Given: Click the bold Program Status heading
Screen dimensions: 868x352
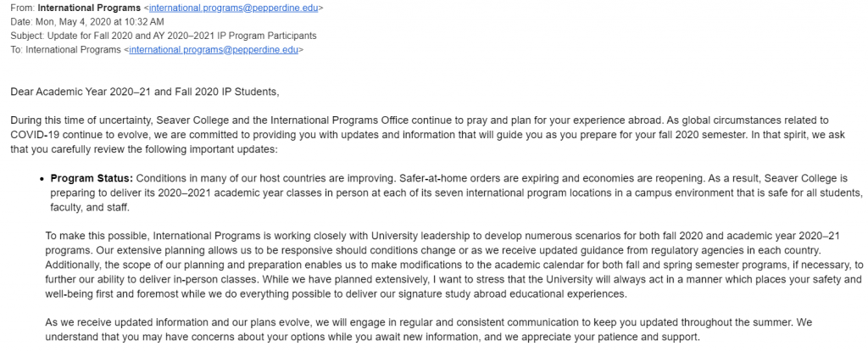Looking at the screenshot, I should (92, 178).
